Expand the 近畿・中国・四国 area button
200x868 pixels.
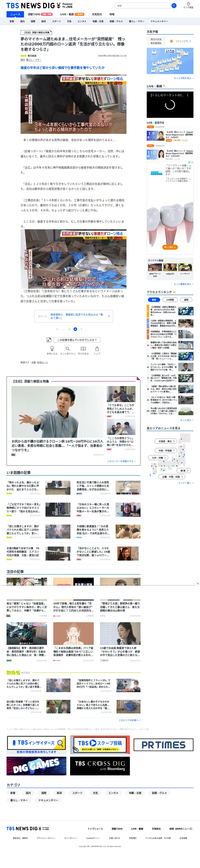pos(172,477)
